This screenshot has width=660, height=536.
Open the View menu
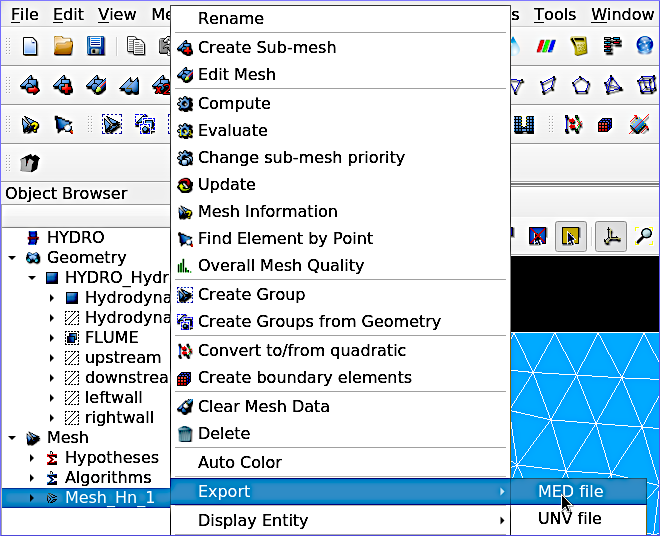117,15
